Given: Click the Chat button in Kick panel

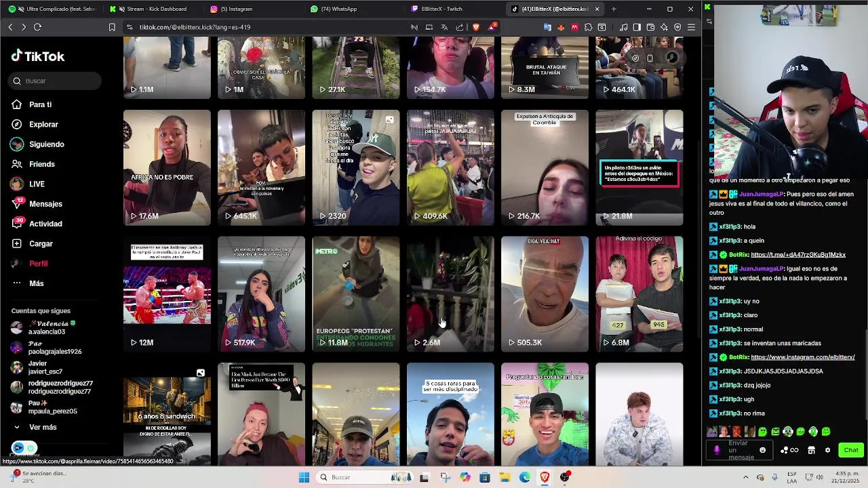Looking at the screenshot, I should click(x=851, y=450).
